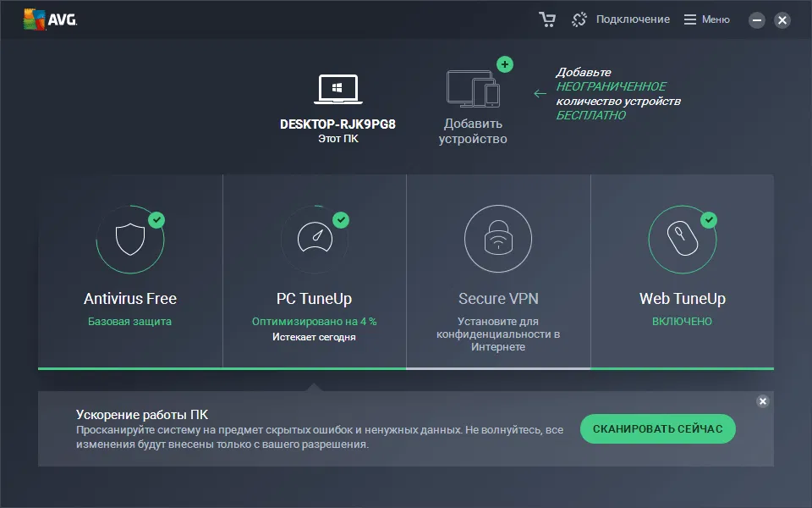This screenshot has height=508, width=812.
Task: Click the AVG logo
Action: (x=44, y=18)
